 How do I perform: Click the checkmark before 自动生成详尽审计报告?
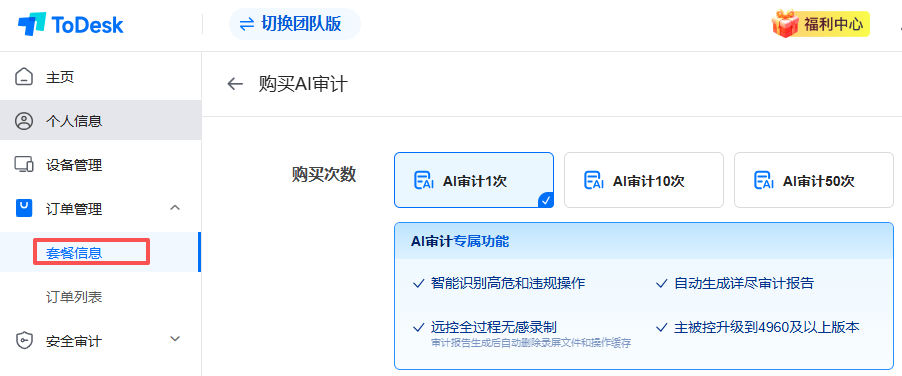point(662,283)
